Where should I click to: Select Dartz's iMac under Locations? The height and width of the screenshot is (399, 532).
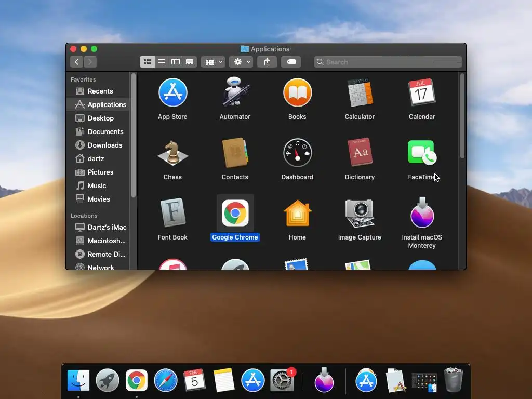click(x=98, y=227)
